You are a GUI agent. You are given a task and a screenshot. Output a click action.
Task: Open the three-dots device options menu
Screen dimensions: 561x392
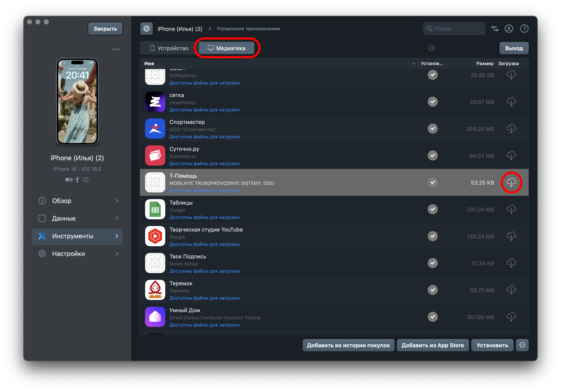116,49
